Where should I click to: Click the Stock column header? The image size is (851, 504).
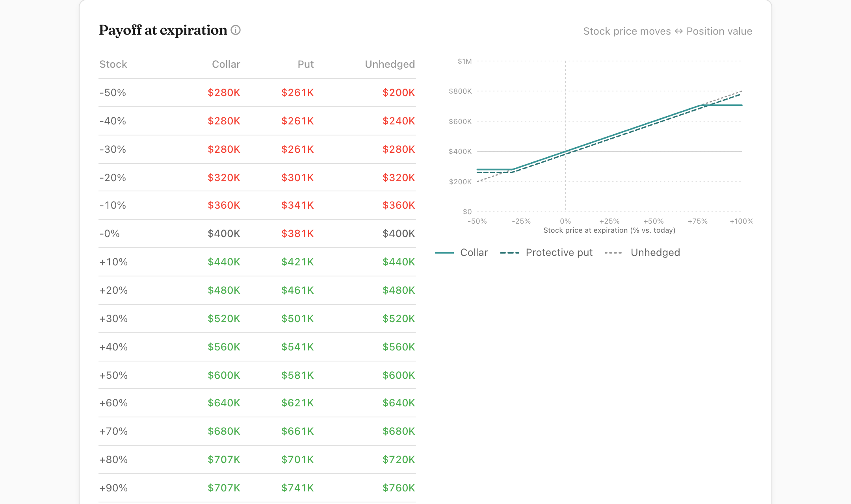[113, 64]
